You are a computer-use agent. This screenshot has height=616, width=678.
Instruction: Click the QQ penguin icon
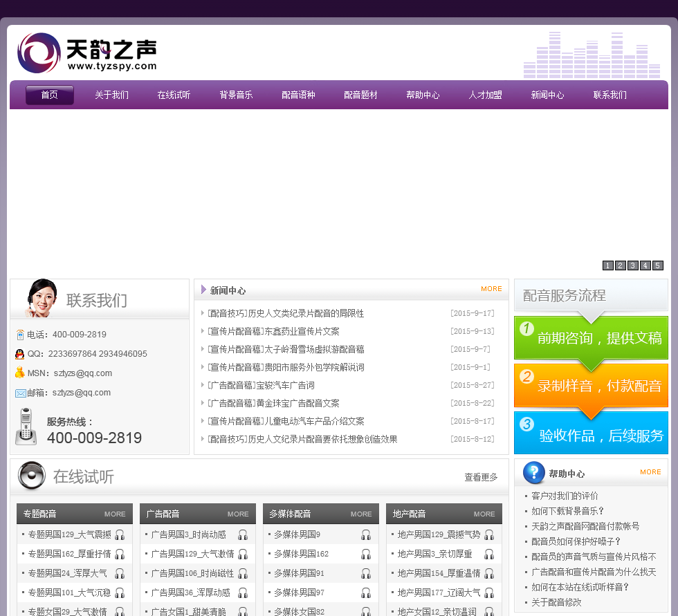pos(19,354)
